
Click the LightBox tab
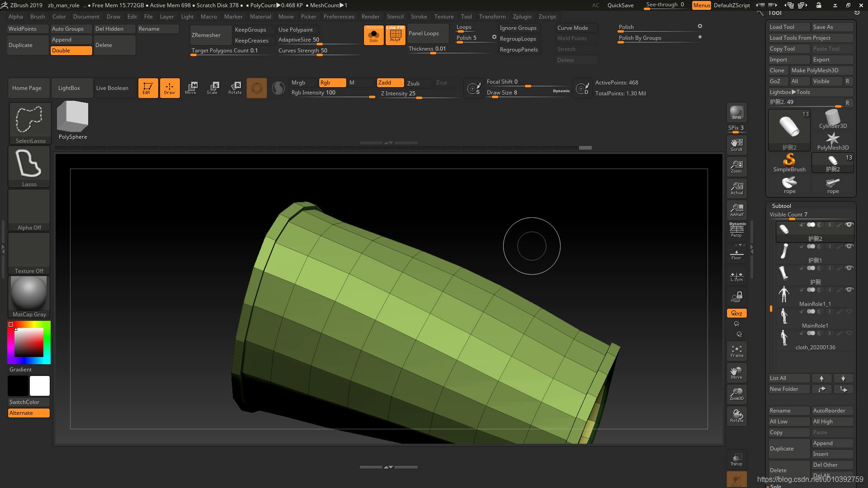pyautogui.click(x=69, y=88)
